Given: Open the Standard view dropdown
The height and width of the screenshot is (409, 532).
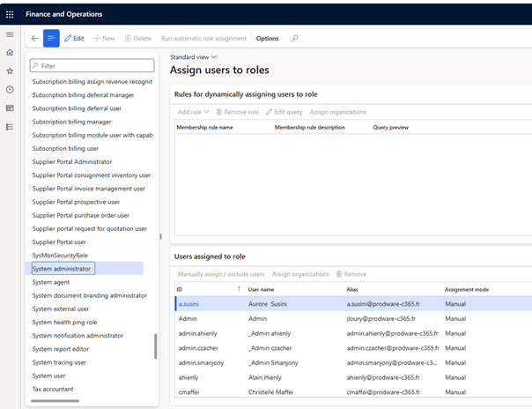Looking at the screenshot, I should point(193,57).
